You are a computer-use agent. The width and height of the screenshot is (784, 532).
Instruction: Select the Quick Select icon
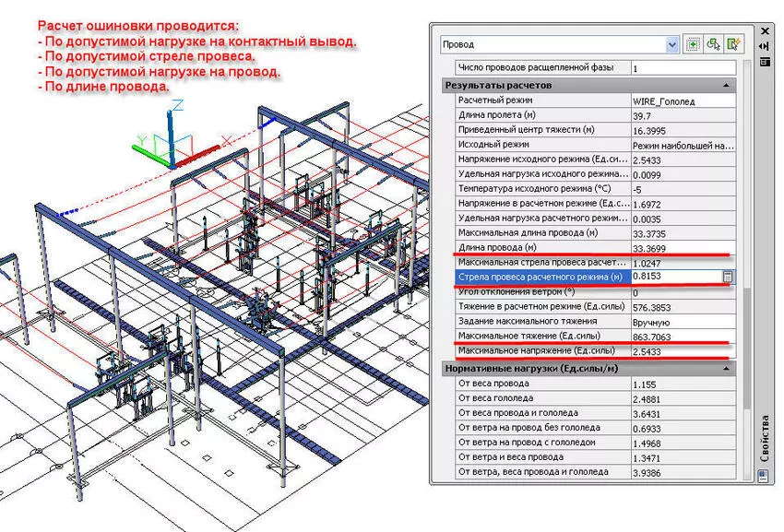coord(732,44)
